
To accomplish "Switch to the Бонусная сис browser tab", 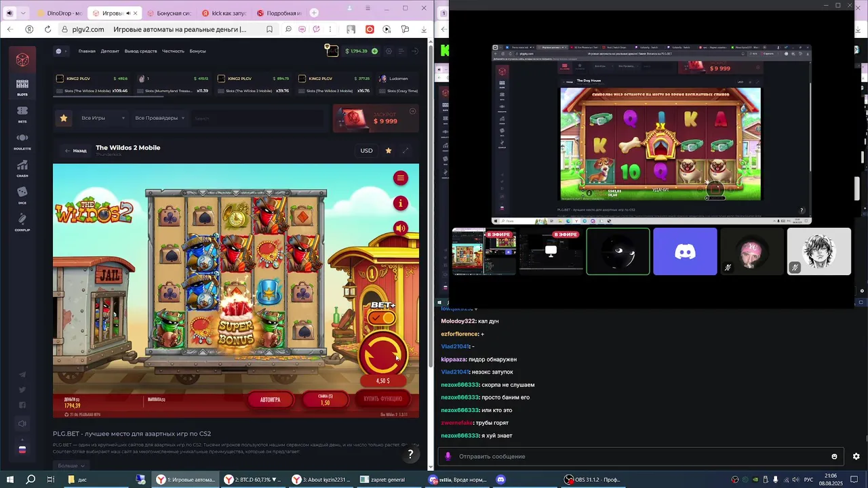I will (170, 13).
